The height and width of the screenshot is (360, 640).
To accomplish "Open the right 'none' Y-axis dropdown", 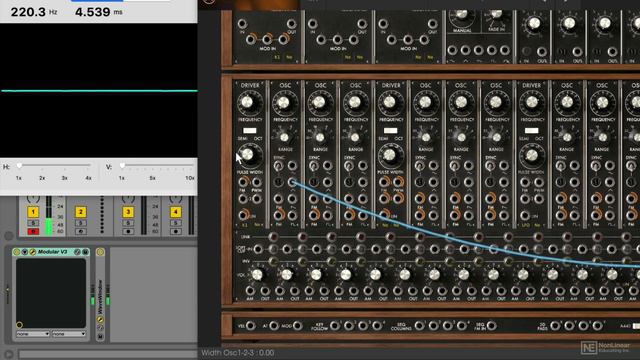I will tap(69, 334).
